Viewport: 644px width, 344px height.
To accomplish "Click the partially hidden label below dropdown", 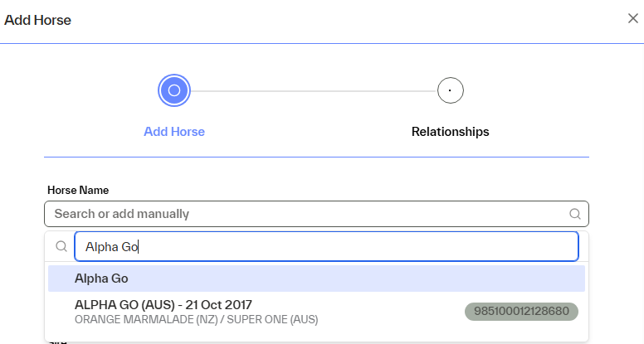I will point(58,341).
